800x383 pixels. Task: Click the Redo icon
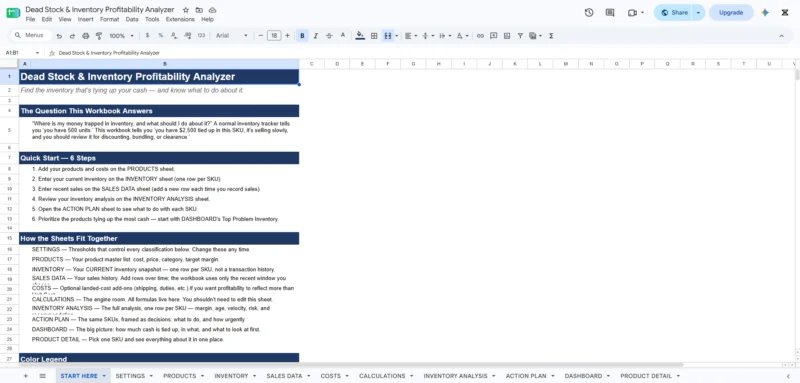click(x=72, y=36)
